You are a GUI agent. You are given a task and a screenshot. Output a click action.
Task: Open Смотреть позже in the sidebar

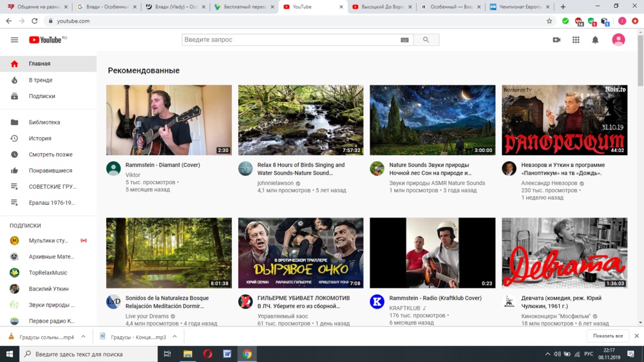pos(48,155)
